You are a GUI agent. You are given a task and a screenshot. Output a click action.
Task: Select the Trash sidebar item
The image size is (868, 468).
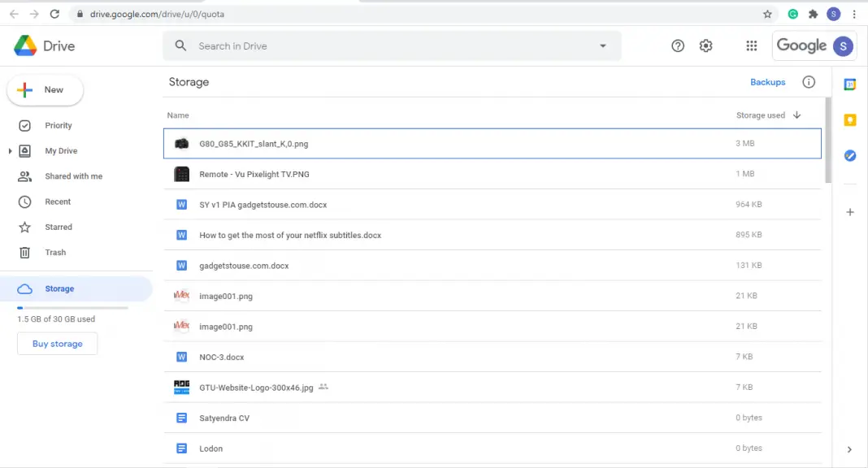pyautogui.click(x=55, y=252)
